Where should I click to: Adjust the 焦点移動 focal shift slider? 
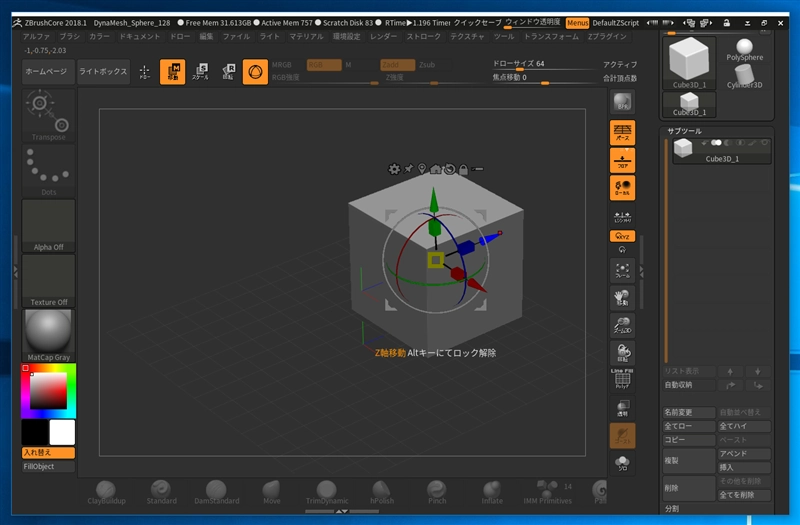(542, 78)
